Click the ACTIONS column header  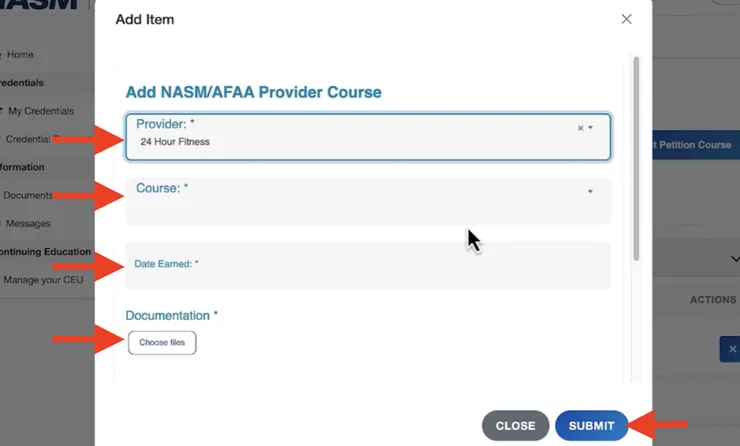tap(712, 300)
